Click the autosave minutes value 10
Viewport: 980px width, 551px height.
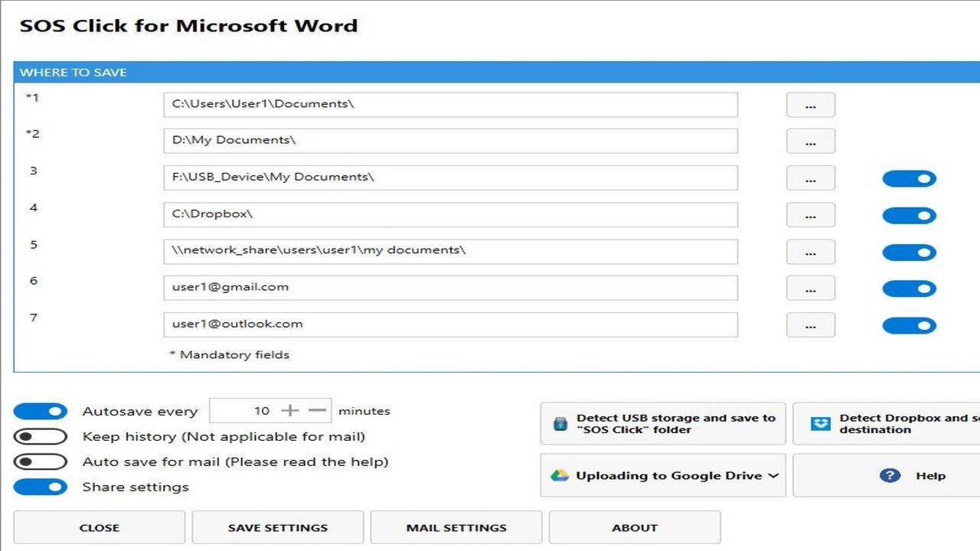coord(262,411)
